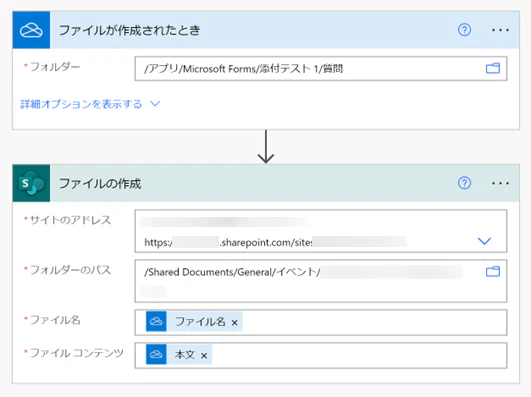Click the サイトのアドレス sharepoint URL field
The height and width of the screenshot is (397, 531).
point(321,231)
